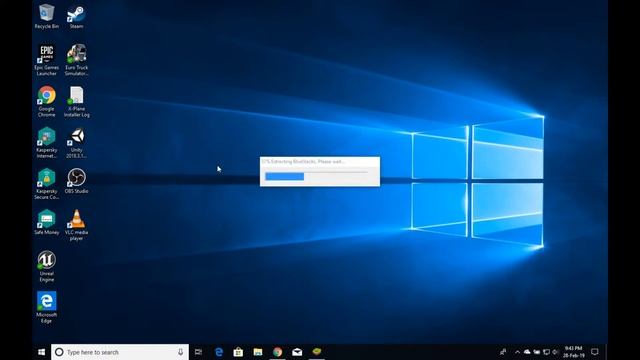Viewport: 640px width, 360px height.
Task: Click the Show desktop sliver
Action: pyautogui.click(x=606, y=352)
